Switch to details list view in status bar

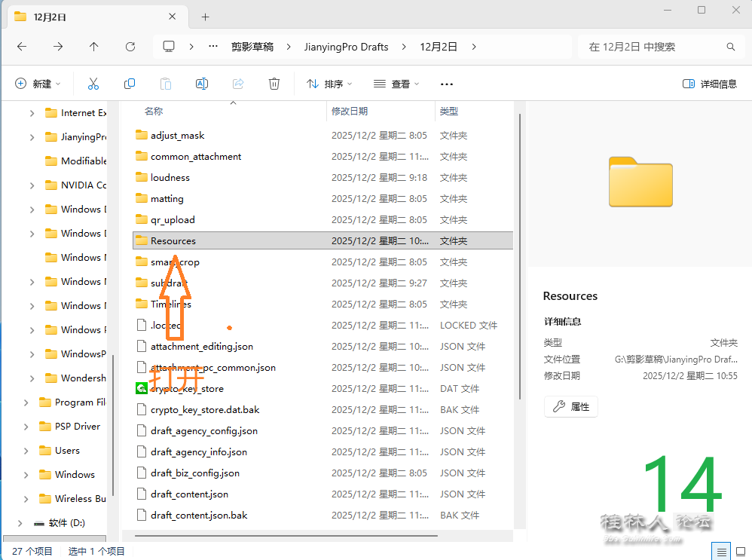[721, 552]
